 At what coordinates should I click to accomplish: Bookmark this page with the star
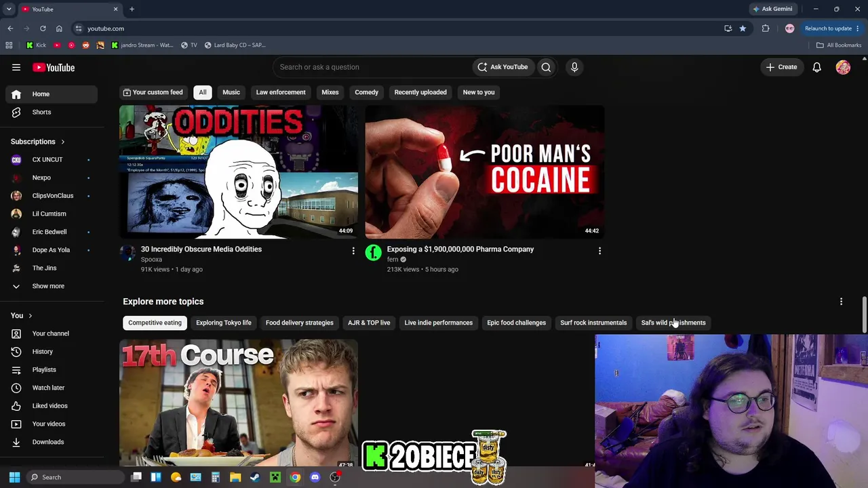click(x=743, y=28)
